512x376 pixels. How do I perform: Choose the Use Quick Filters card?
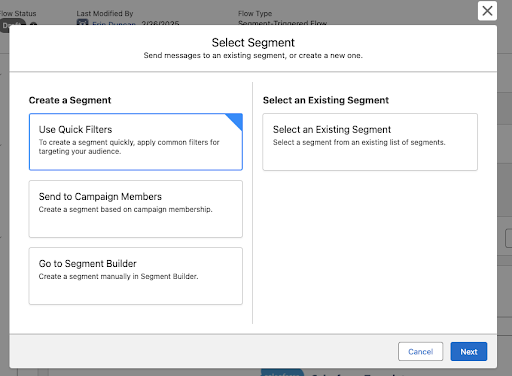click(136, 142)
